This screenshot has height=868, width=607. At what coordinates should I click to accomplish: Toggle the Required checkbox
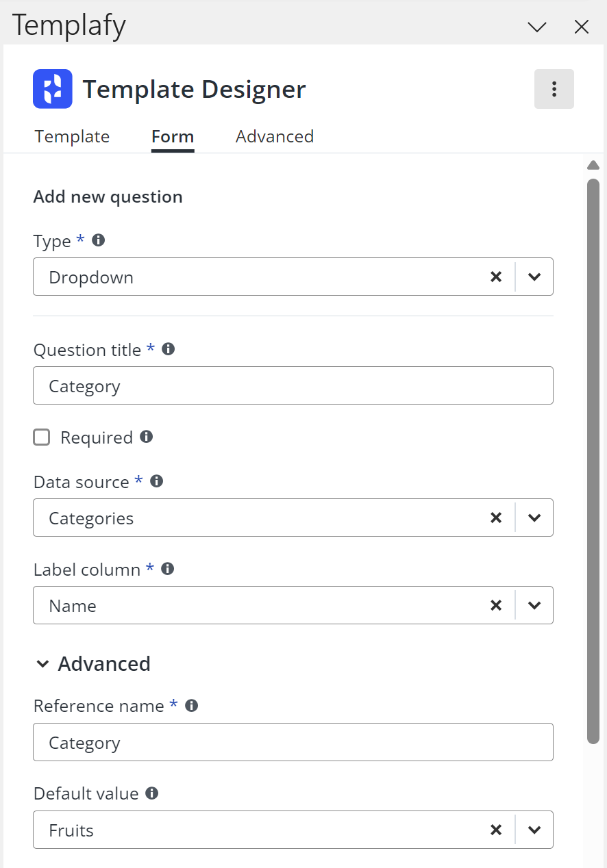pos(42,437)
